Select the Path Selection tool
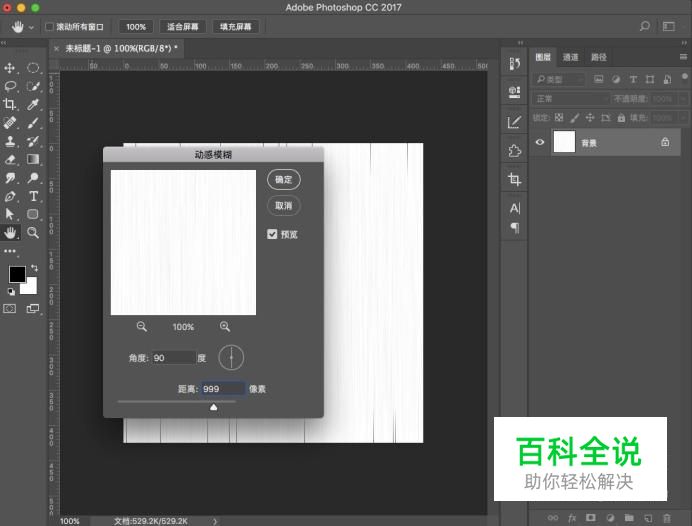 tap(10, 214)
